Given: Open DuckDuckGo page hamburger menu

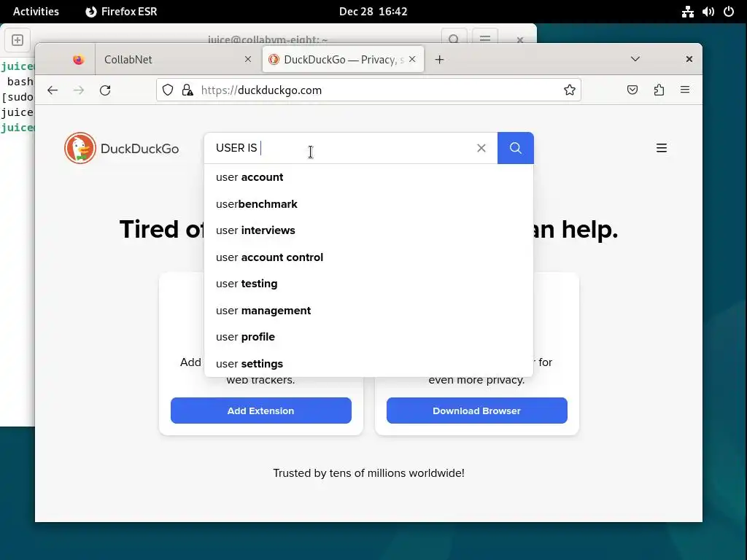Looking at the screenshot, I should point(661,148).
